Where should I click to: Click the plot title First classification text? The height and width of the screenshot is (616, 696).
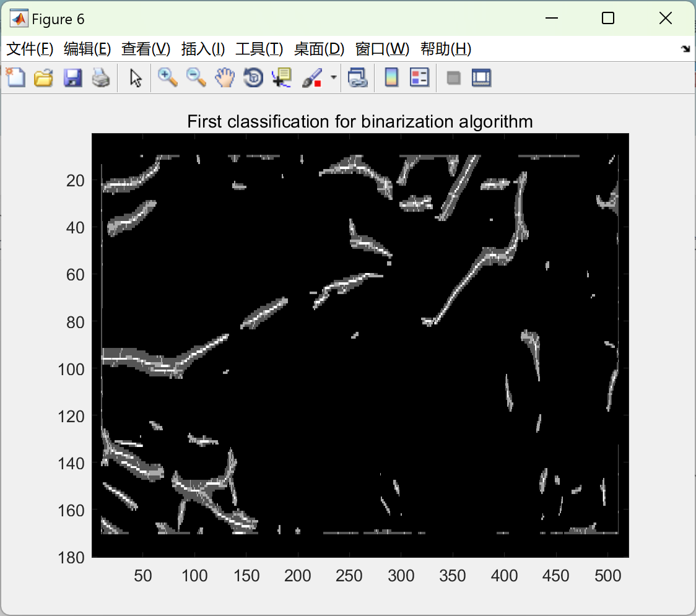(360, 121)
